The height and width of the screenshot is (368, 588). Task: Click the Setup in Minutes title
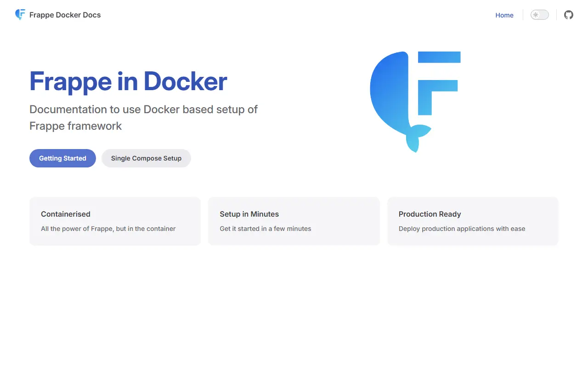[249, 214]
